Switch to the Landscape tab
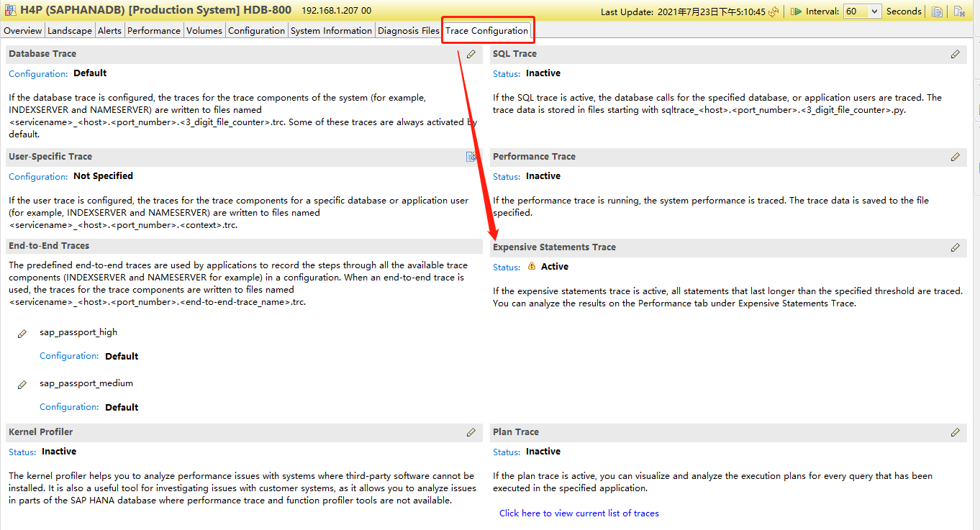 pyautogui.click(x=70, y=31)
